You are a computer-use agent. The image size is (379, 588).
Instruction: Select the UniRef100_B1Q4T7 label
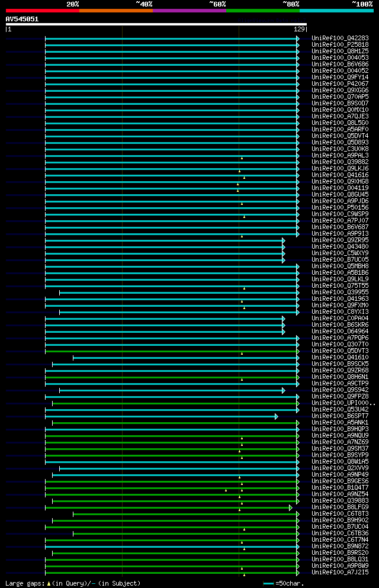tap(340, 488)
